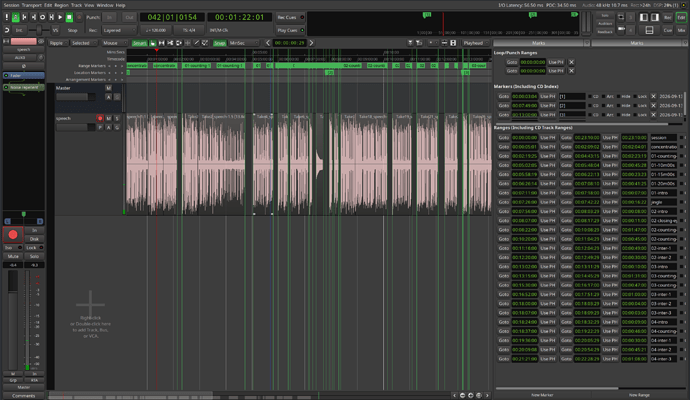Click the play range icon

coord(51,17)
